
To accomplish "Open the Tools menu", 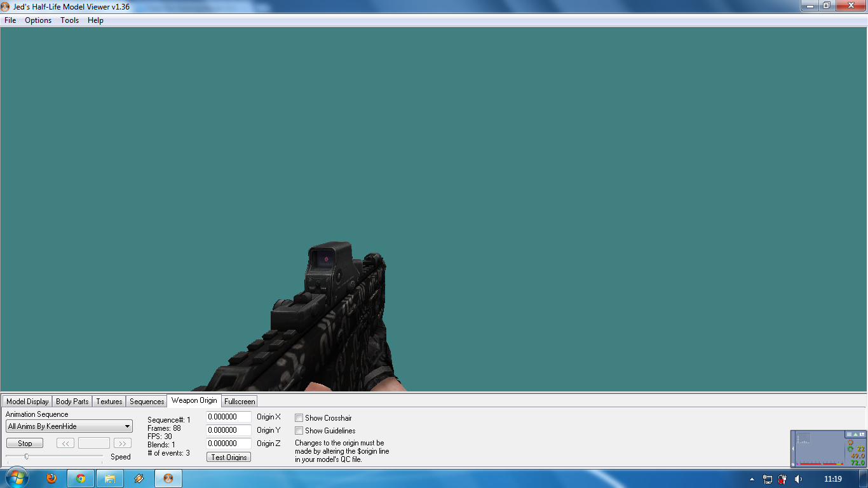I will point(70,20).
